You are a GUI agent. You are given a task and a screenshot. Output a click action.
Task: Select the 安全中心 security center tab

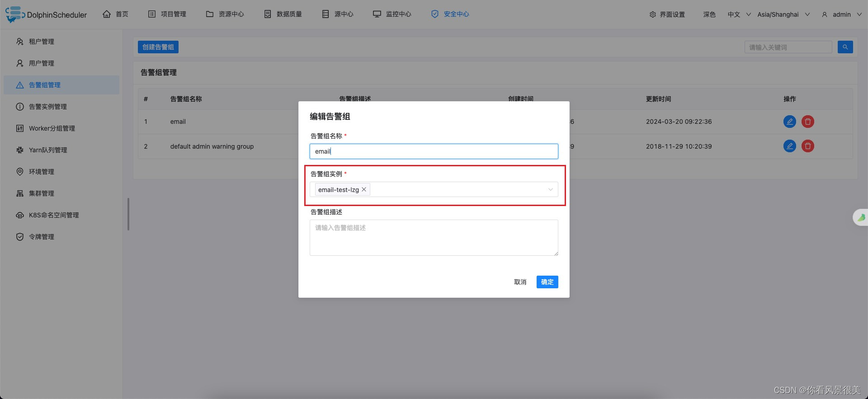(x=450, y=14)
